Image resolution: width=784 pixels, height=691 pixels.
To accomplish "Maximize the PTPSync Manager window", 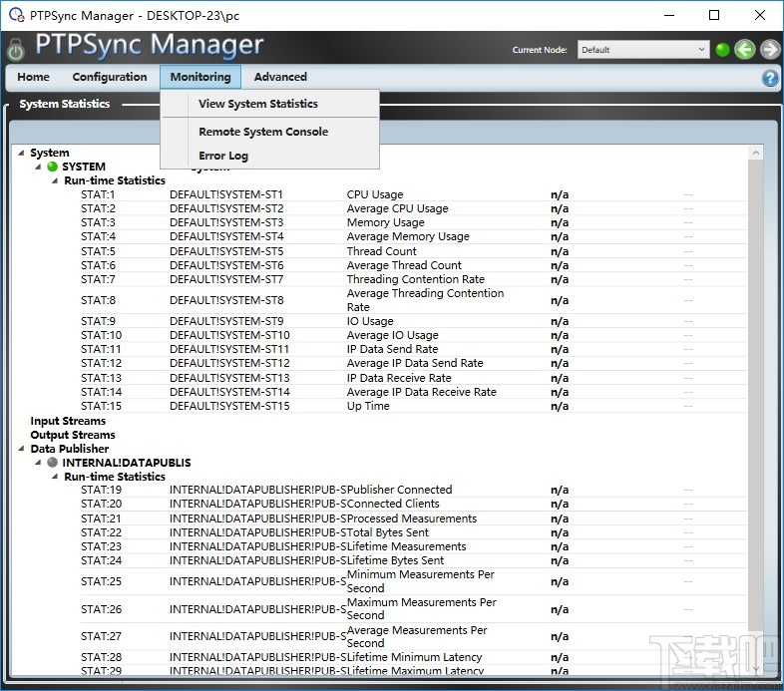I will pyautogui.click(x=714, y=15).
